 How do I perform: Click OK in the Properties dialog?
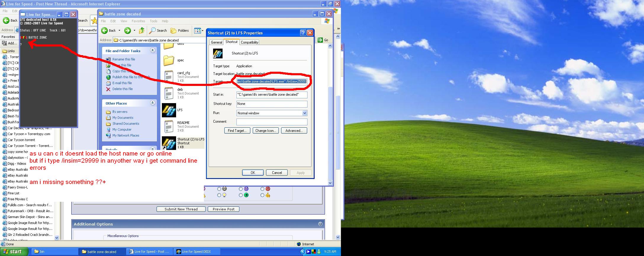[253, 173]
